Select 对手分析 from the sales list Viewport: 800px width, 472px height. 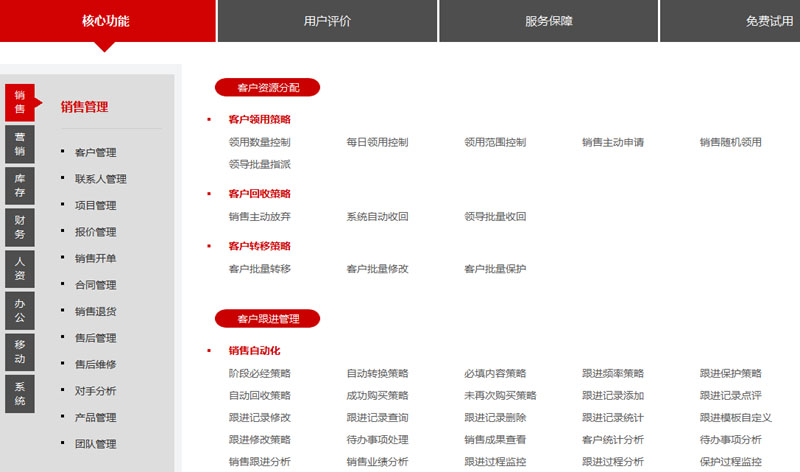[x=95, y=391]
